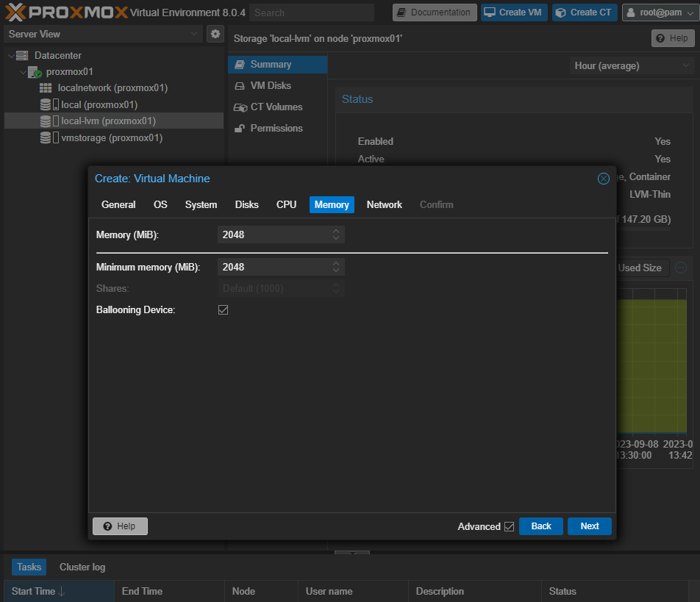700x602 pixels.
Task: Click the Memory (MiB) stepper arrows
Action: coord(336,234)
